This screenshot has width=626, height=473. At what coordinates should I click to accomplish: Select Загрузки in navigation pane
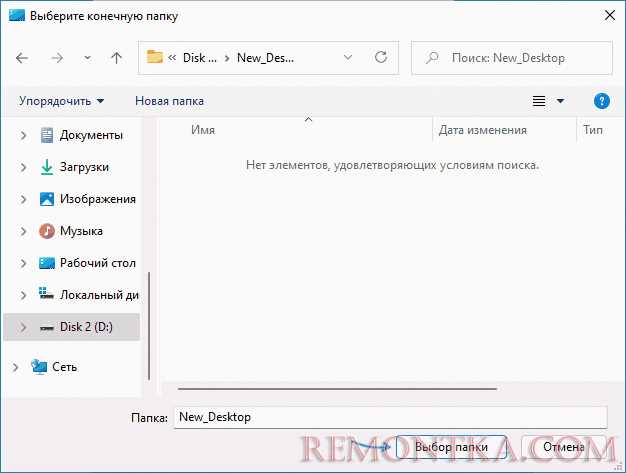pos(84,167)
